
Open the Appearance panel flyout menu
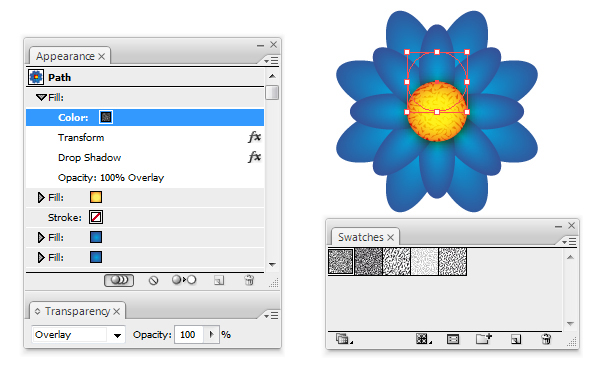(x=271, y=61)
